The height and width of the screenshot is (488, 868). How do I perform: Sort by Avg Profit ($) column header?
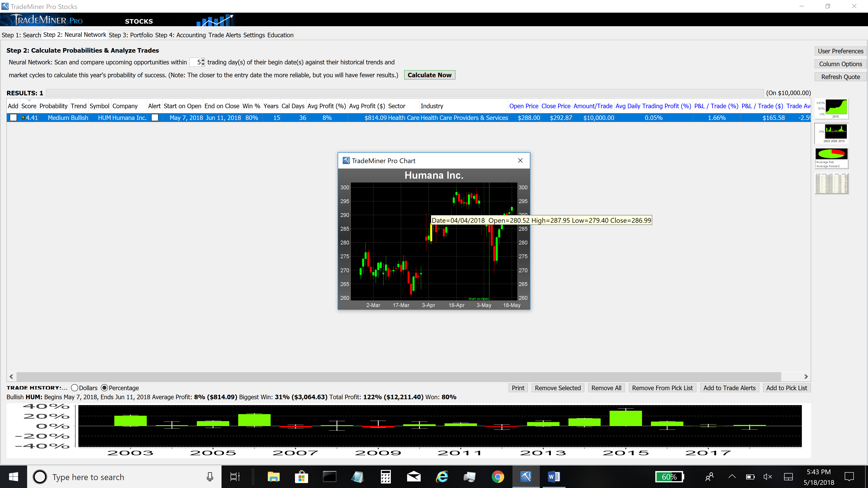(x=367, y=106)
